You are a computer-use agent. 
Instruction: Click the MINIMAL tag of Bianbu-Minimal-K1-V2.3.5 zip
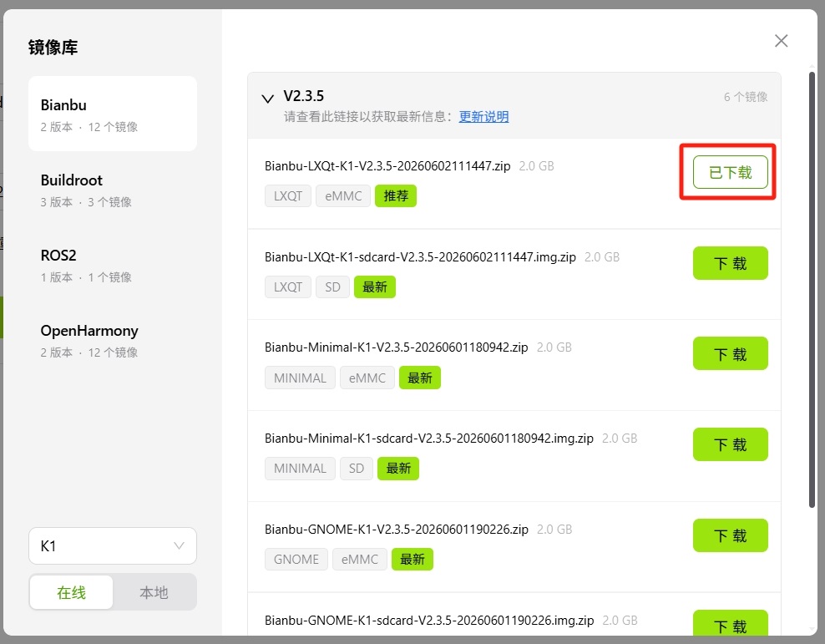tap(300, 378)
